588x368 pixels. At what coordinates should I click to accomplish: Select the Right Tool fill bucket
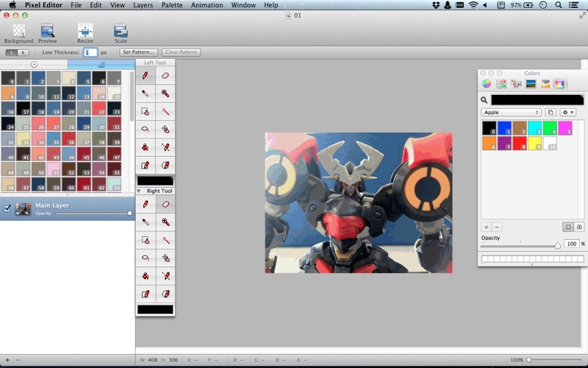(146, 276)
